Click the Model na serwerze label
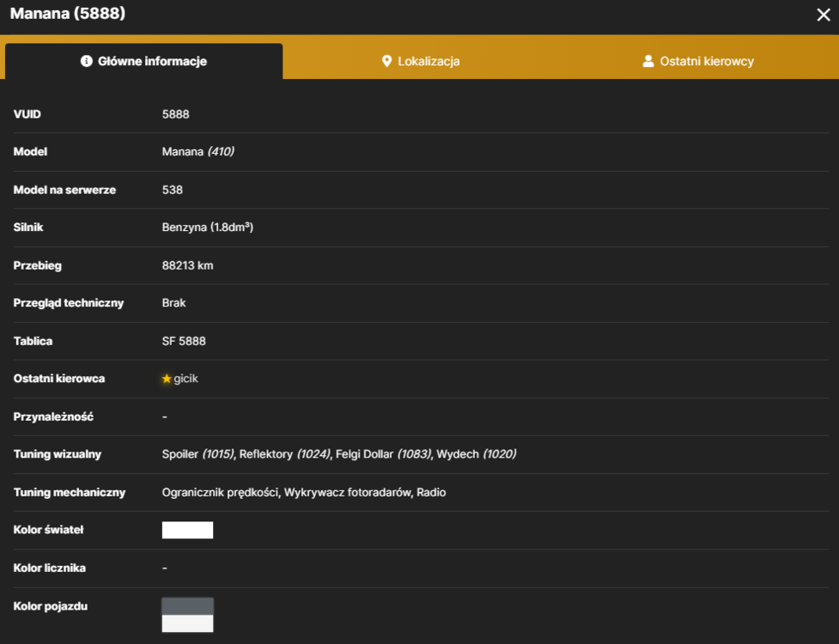 64,190
